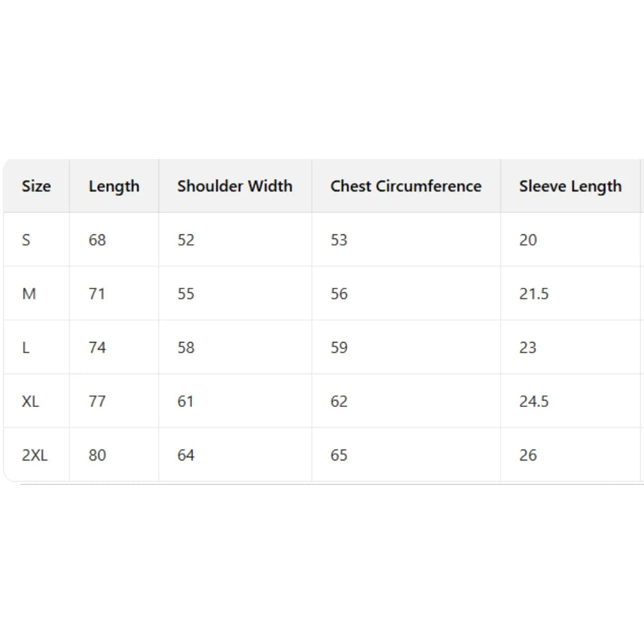Click chest circumference value 59 for L
The width and height of the screenshot is (644, 644).
click(339, 348)
